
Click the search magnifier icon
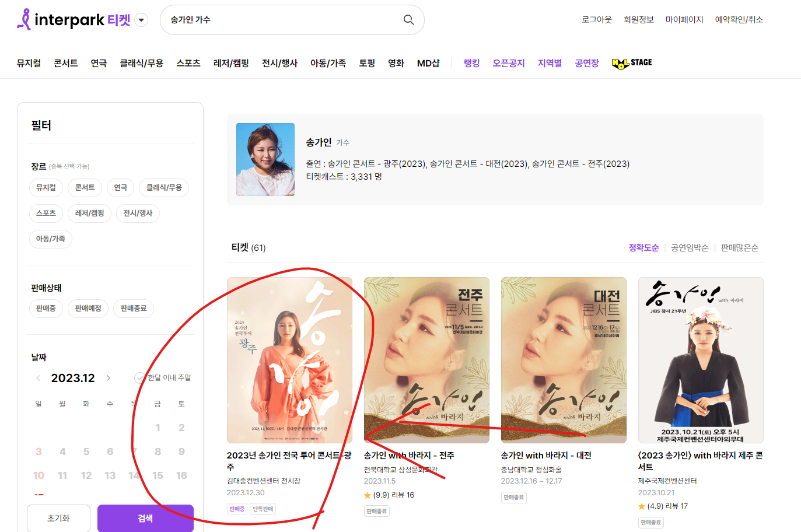click(x=409, y=20)
